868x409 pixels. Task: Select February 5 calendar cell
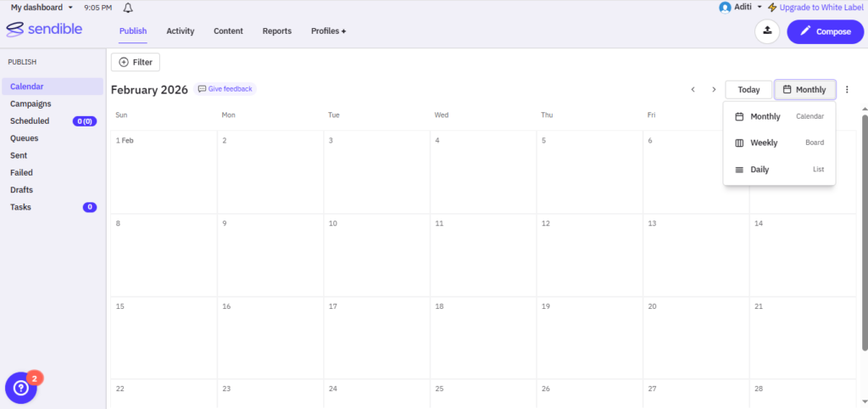(590, 171)
